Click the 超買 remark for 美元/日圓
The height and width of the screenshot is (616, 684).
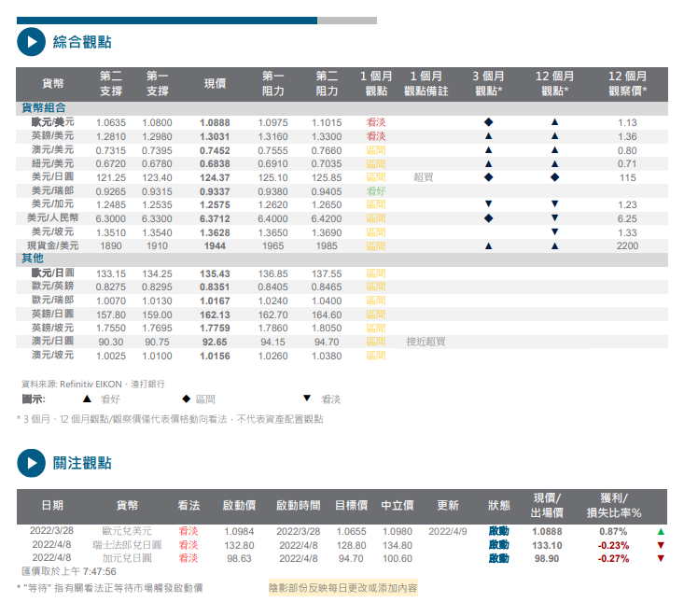(424, 177)
